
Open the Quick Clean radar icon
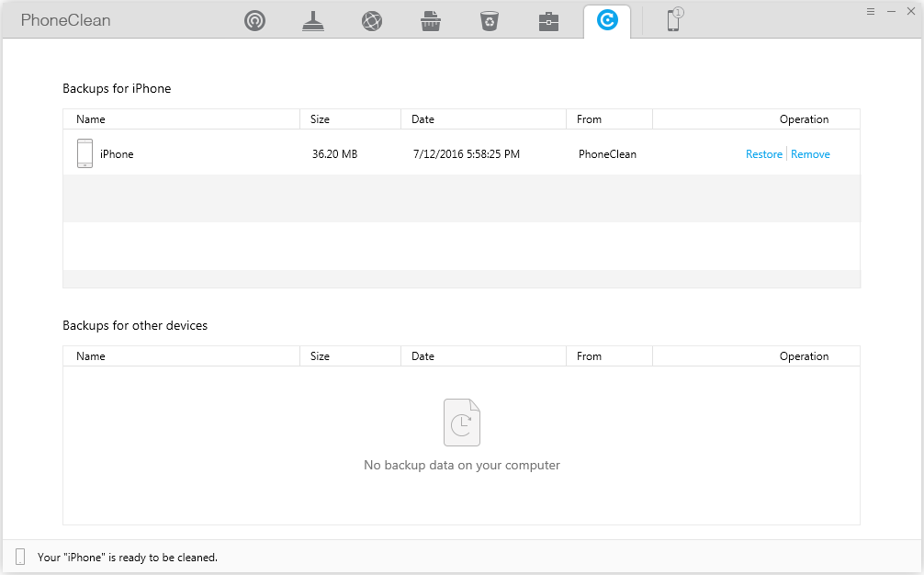254,21
